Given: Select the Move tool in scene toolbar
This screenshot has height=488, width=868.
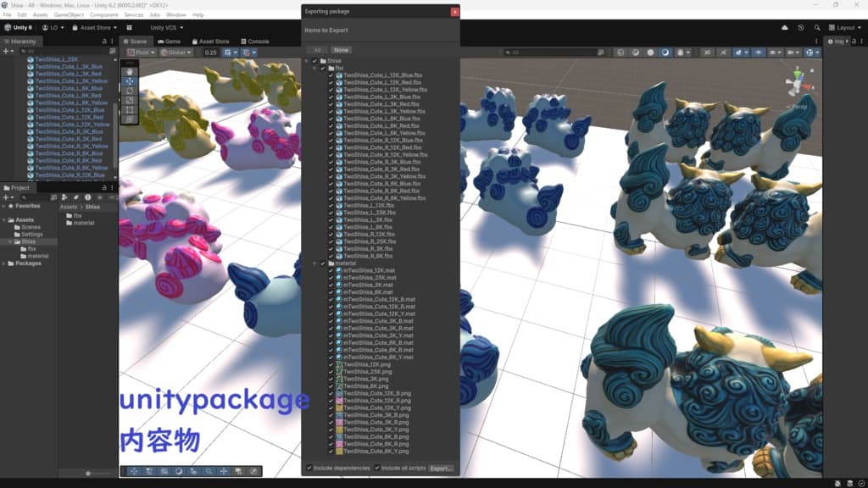Looking at the screenshot, I should coord(130,81).
